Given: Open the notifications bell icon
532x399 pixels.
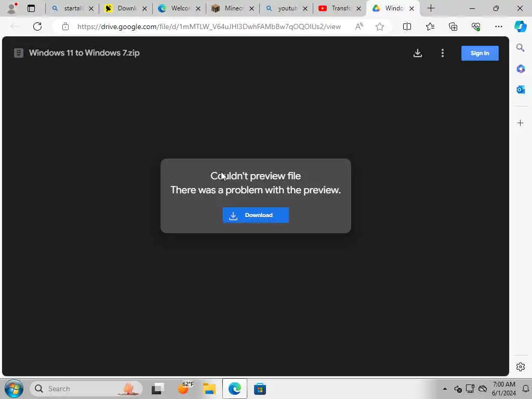Looking at the screenshot, I should click(526, 389).
